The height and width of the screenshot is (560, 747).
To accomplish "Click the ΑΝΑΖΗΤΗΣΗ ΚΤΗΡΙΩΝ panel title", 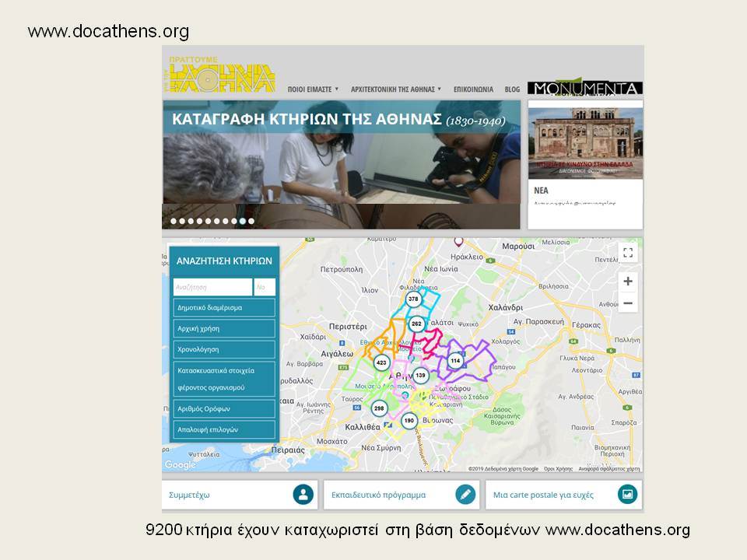I will 224,261.
